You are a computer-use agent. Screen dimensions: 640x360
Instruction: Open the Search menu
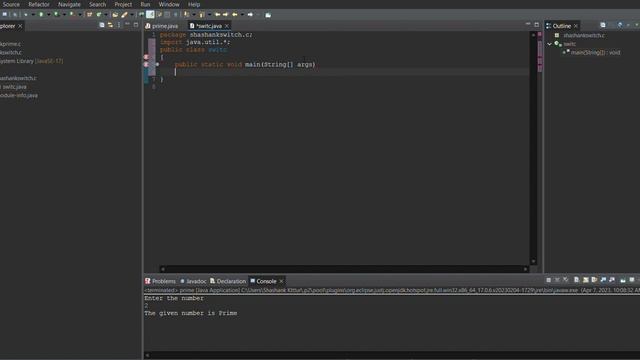coord(97,4)
